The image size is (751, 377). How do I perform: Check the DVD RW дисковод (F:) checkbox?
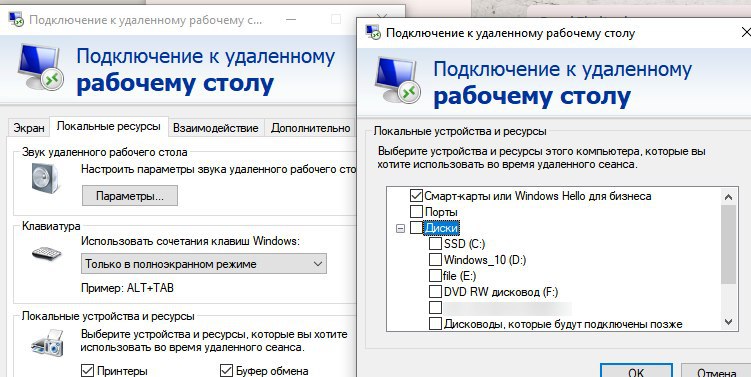435,291
